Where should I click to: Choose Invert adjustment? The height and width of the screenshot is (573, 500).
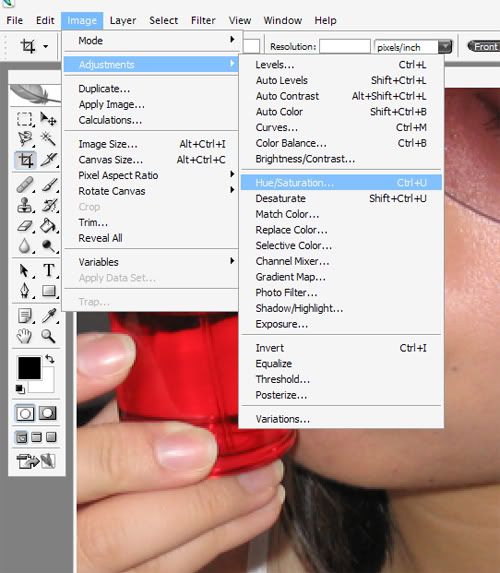pos(341,348)
